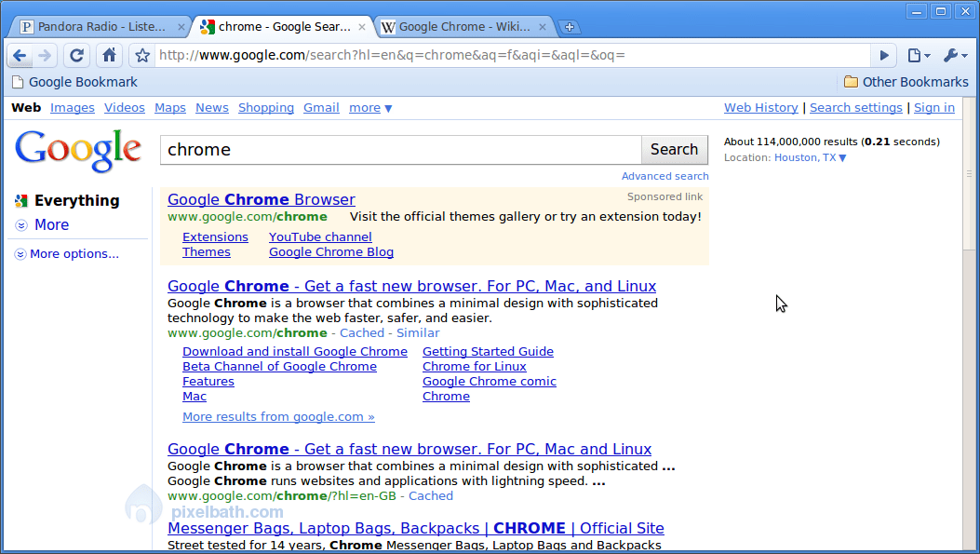Switch to the Pandora Radio tab
Screen dimensions: 980x554
point(100,27)
